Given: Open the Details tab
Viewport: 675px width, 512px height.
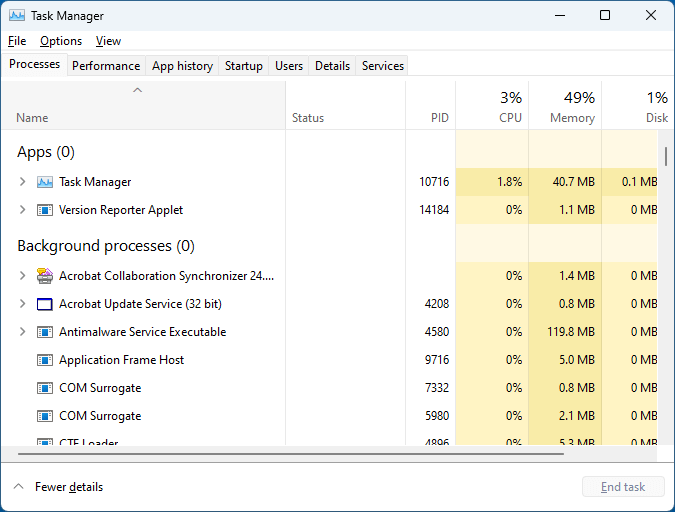Looking at the screenshot, I should pos(332,66).
